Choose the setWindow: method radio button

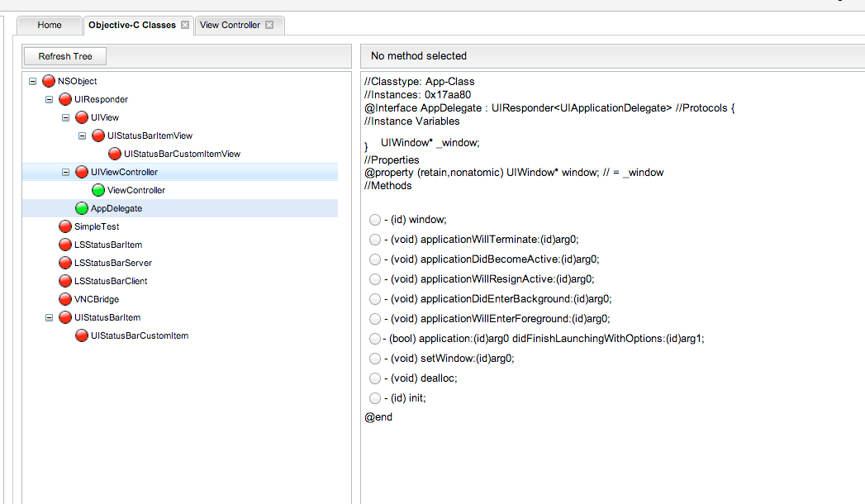[375, 359]
